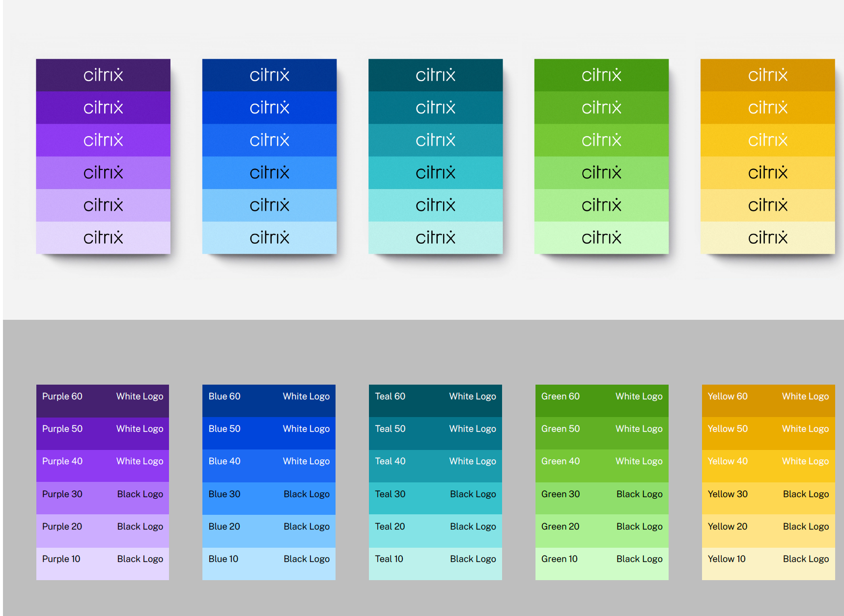
Task: Select the darkest purple band with a black logo
Action: [x=103, y=173]
